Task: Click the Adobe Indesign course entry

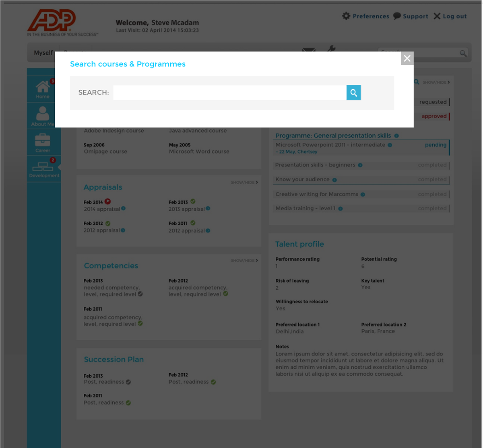Action: (114, 131)
